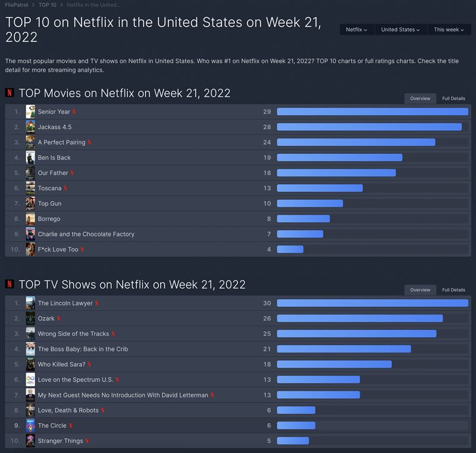Click the Netflix logo beside TOP Movies heading
Image resolution: width=476 pixels, height=453 pixels.
(x=10, y=93)
